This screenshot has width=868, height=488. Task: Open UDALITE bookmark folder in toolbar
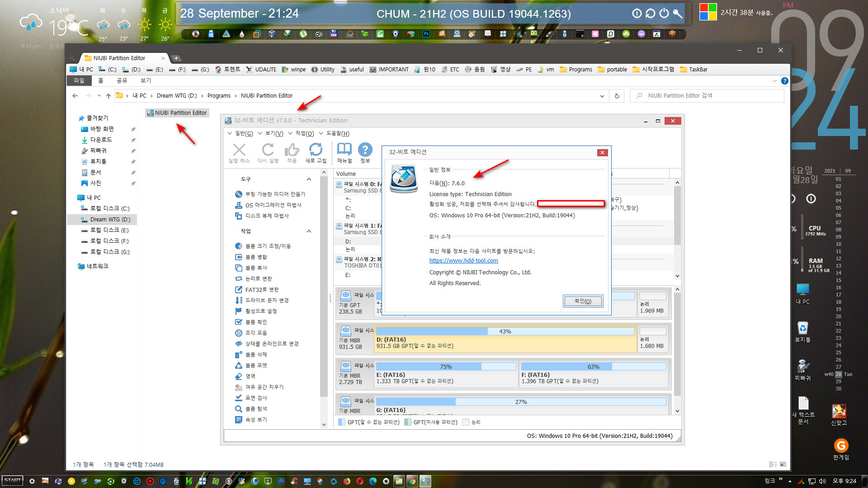click(x=261, y=70)
